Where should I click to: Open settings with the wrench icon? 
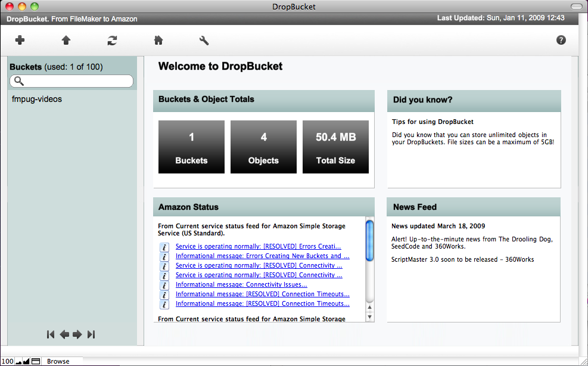(204, 40)
